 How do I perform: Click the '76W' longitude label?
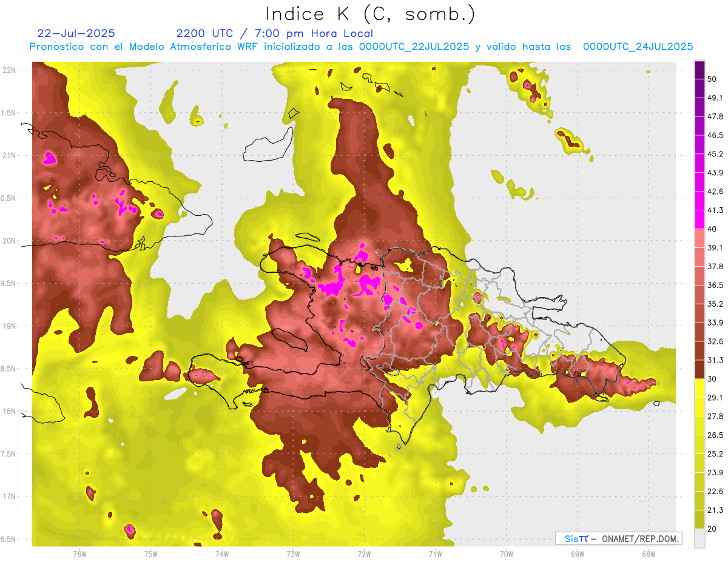click(x=79, y=554)
